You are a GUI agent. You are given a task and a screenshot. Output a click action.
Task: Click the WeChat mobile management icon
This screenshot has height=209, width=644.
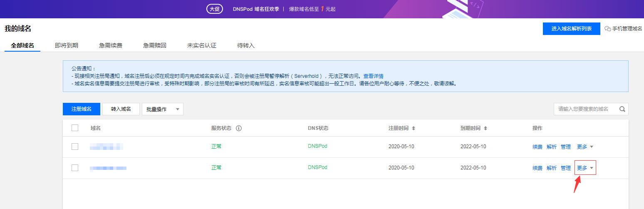point(608,29)
